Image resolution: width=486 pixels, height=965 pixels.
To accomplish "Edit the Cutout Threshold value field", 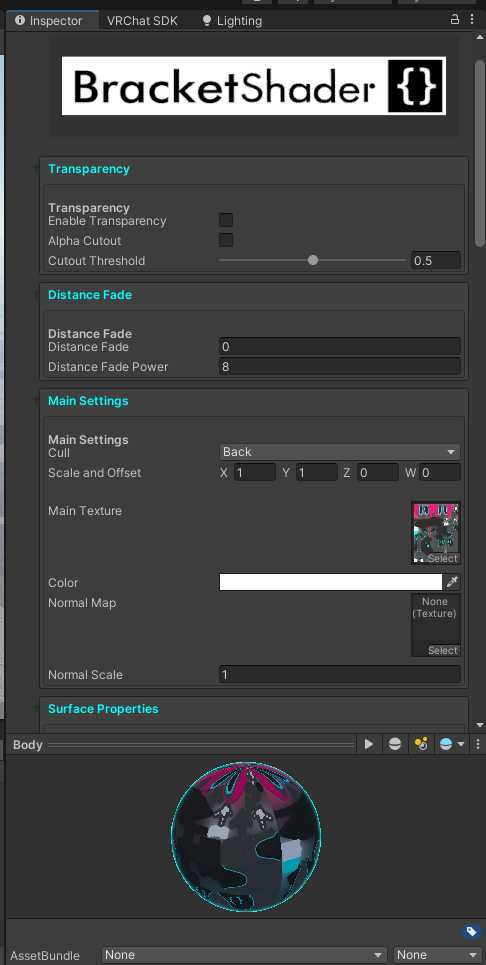I will pyautogui.click(x=436, y=260).
